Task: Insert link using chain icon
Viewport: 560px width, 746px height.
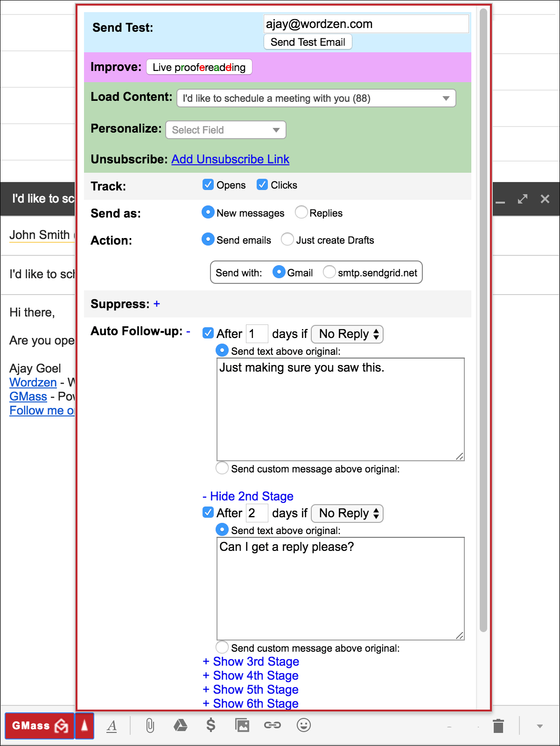Action: click(273, 725)
